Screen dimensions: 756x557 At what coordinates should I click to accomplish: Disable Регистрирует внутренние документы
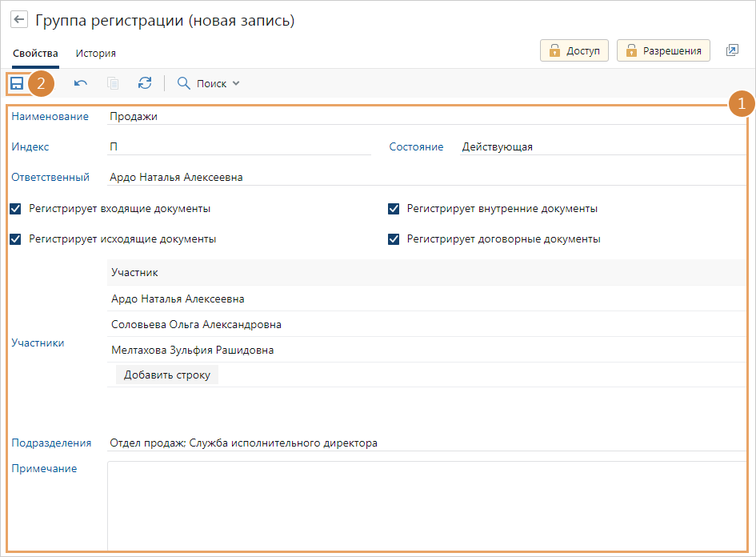(x=394, y=209)
